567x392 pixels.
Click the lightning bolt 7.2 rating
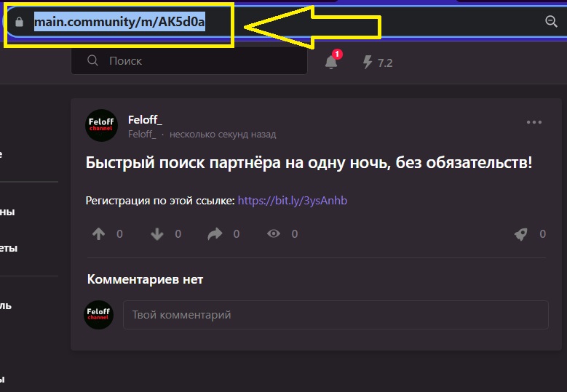tap(378, 62)
